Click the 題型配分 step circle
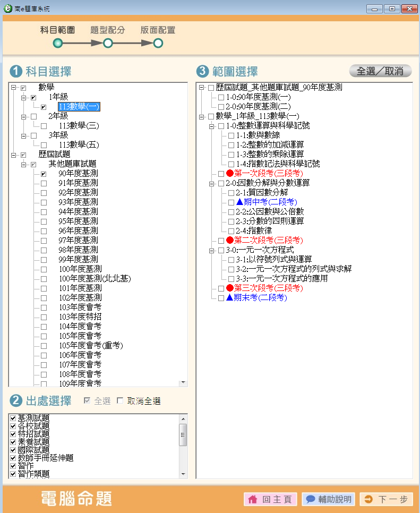Viewport: 420px width, 513px height. click(x=108, y=44)
